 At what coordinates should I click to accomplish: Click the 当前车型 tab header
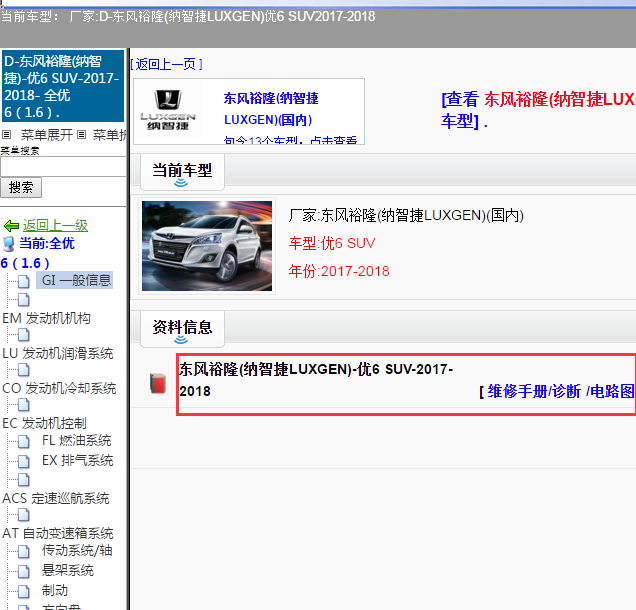tap(182, 172)
